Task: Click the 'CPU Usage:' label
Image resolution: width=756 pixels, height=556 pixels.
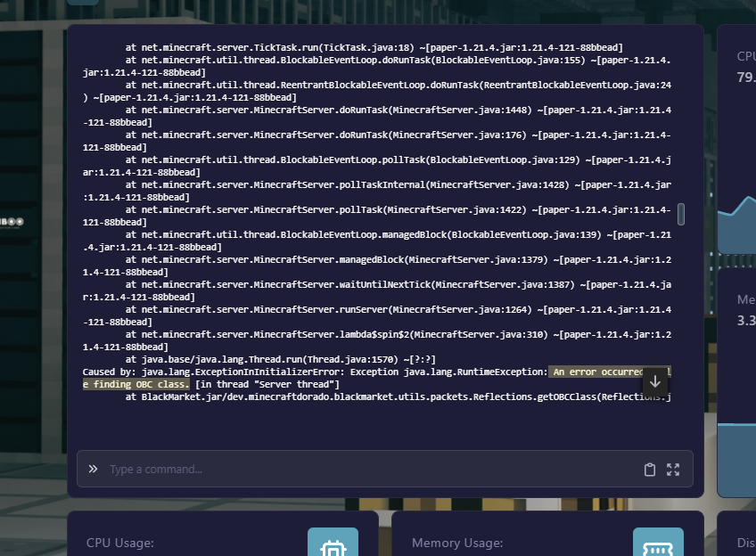Action: [x=120, y=543]
